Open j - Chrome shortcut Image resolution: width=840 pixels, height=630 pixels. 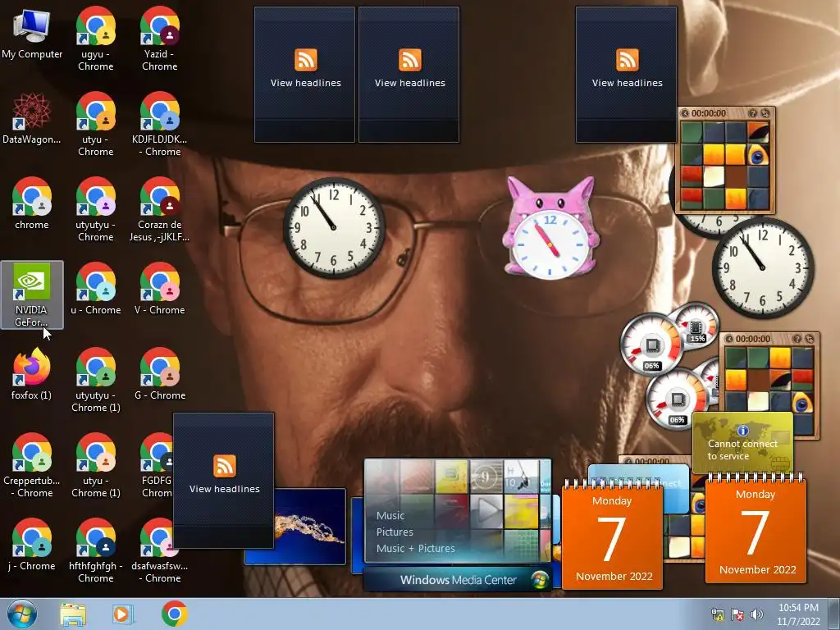click(32, 545)
